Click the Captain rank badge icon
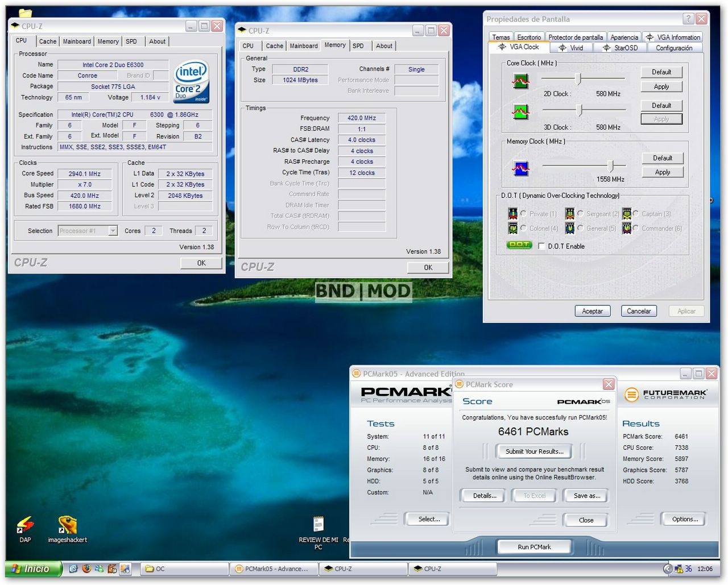 point(626,214)
